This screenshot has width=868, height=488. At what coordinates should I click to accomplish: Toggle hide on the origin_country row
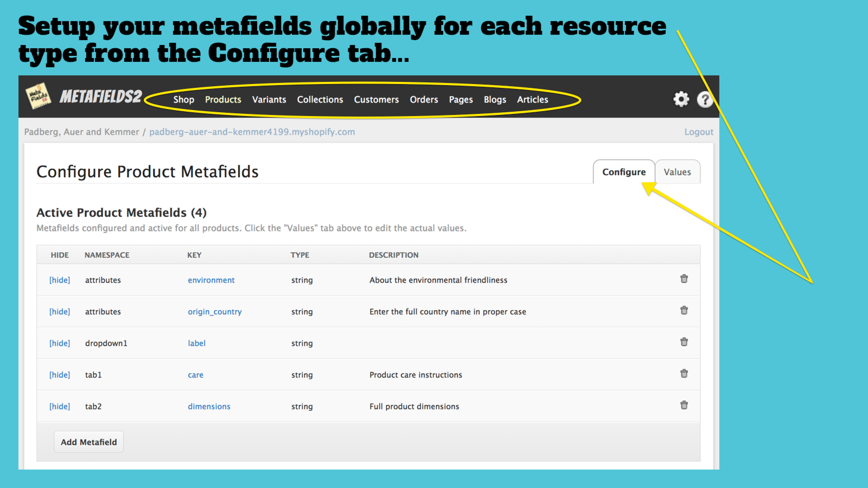pos(60,312)
